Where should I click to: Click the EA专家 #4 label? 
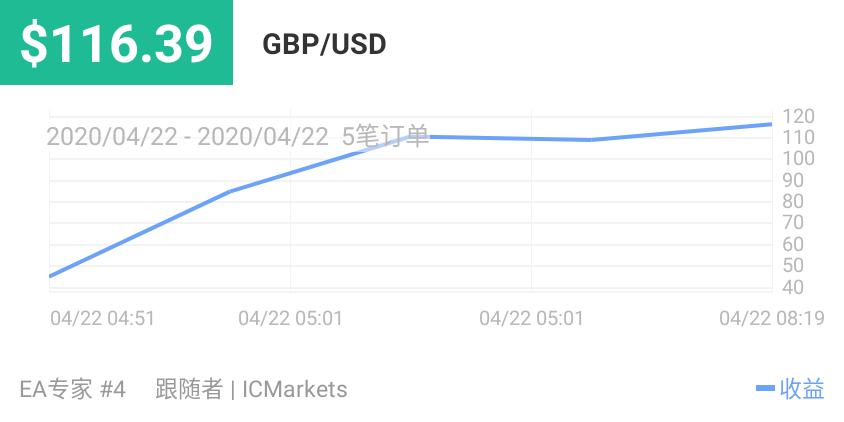coord(73,389)
